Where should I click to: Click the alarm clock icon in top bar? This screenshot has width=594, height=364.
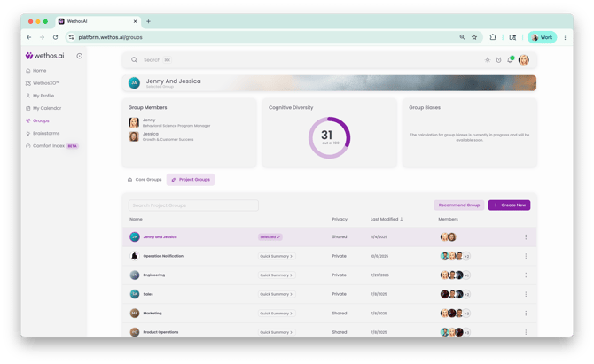(x=498, y=60)
